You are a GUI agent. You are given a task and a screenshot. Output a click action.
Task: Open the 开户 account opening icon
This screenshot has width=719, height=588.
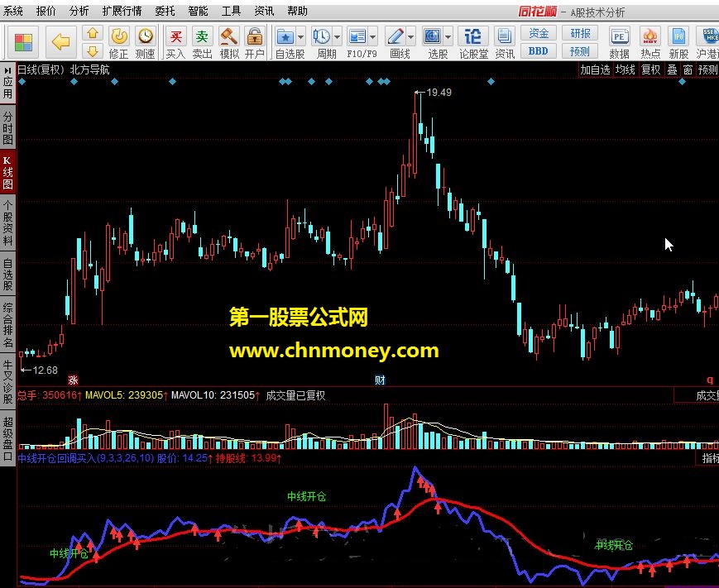(255, 43)
